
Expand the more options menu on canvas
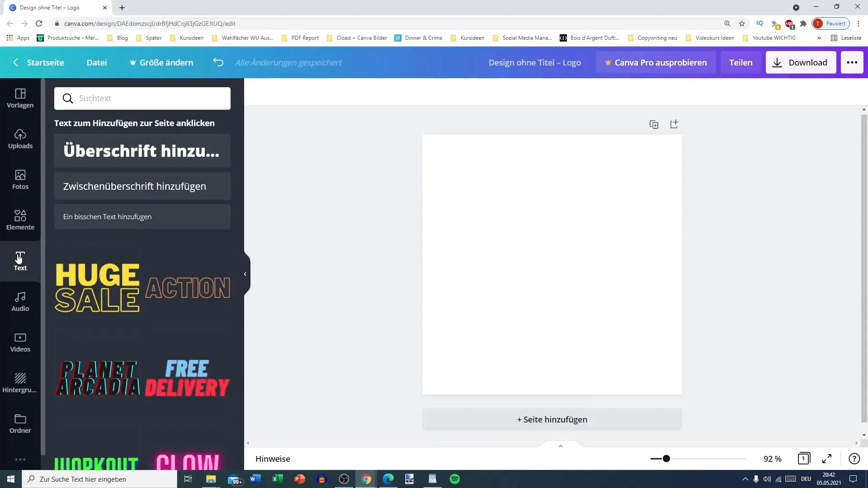tap(852, 62)
